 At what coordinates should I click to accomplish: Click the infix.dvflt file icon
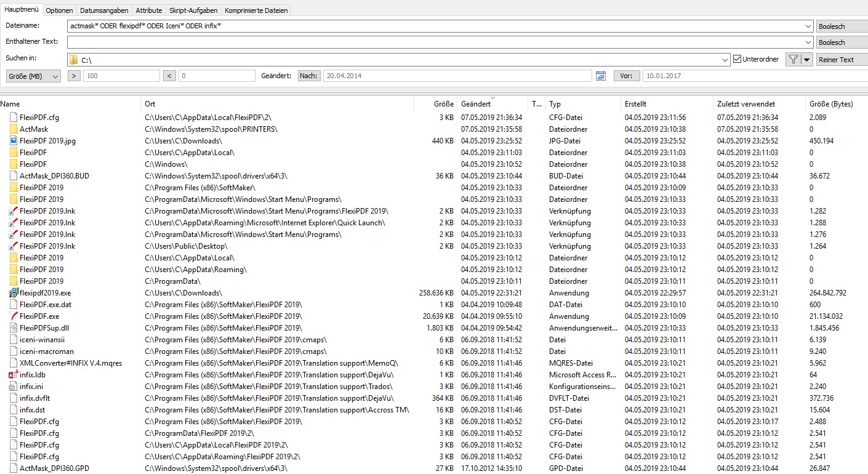tap(14, 398)
